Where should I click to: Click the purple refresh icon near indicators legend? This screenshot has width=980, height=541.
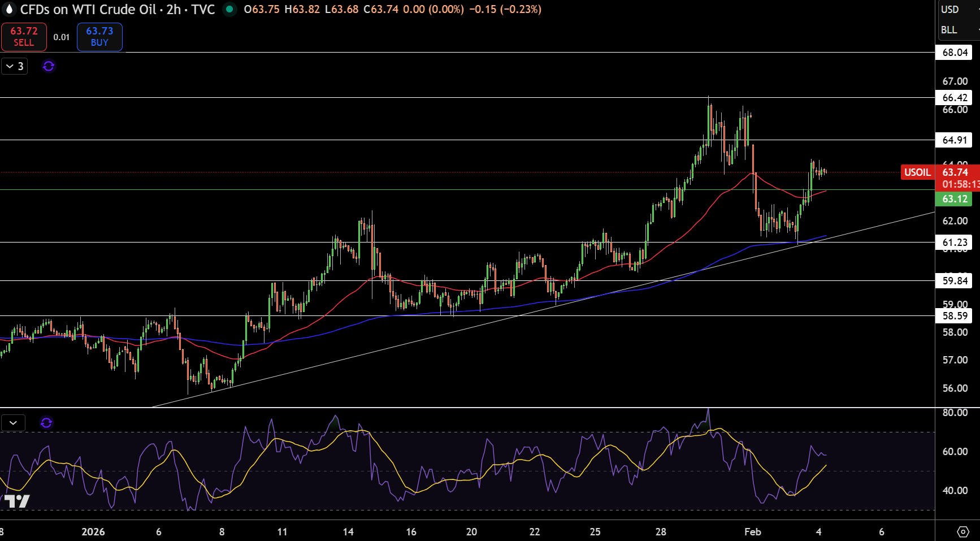(x=49, y=66)
